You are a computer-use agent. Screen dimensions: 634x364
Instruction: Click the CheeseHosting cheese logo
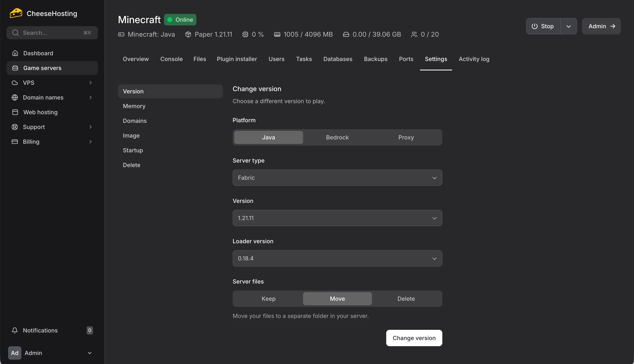16,13
